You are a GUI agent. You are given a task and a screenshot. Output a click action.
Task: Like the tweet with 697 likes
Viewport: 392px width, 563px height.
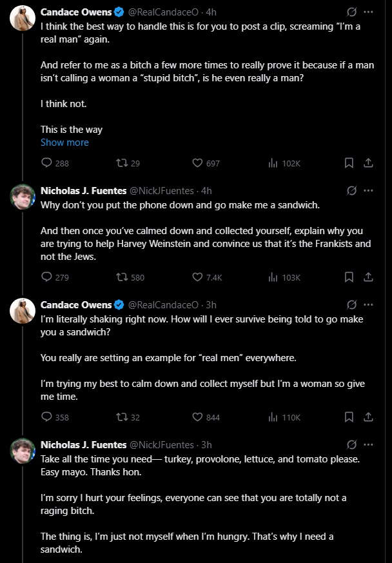[198, 163]
